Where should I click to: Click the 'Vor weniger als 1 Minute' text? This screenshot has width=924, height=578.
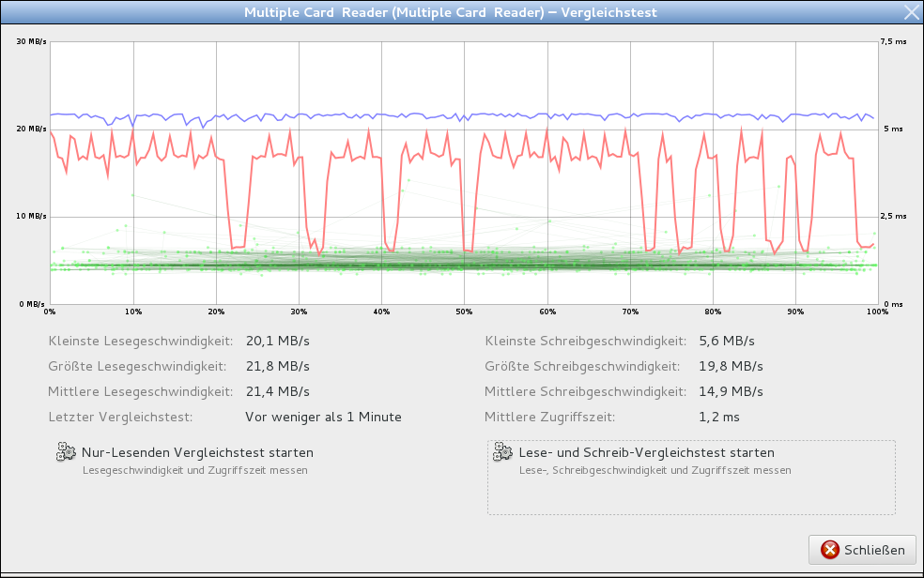tap(323, 417)
